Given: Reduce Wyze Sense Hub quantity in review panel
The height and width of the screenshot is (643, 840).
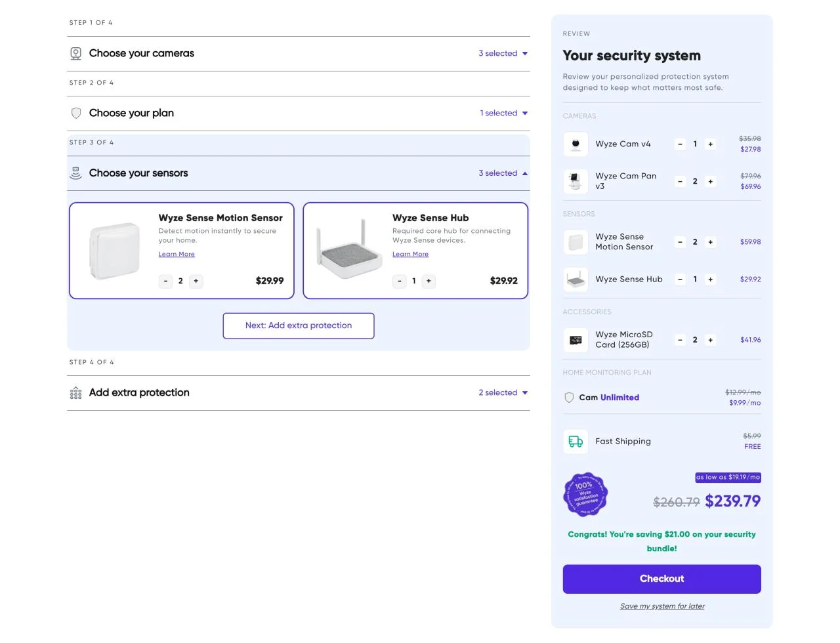Looking at the screenshot, I should (680, 280).
